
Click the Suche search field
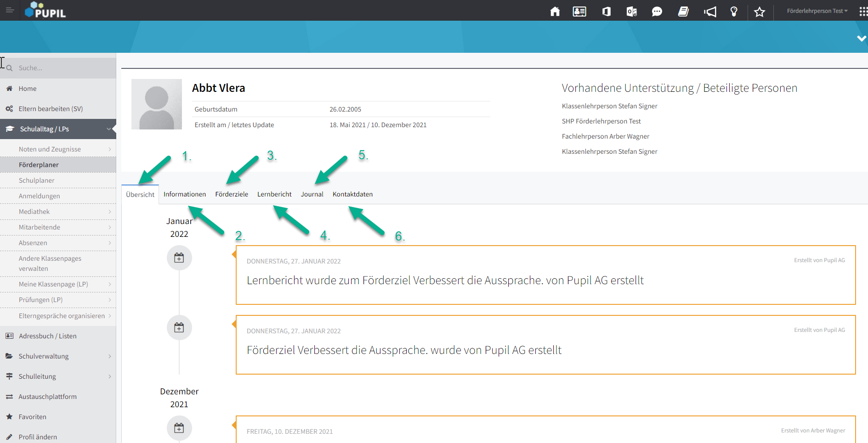pyautogui.click(x=58, y=68)
